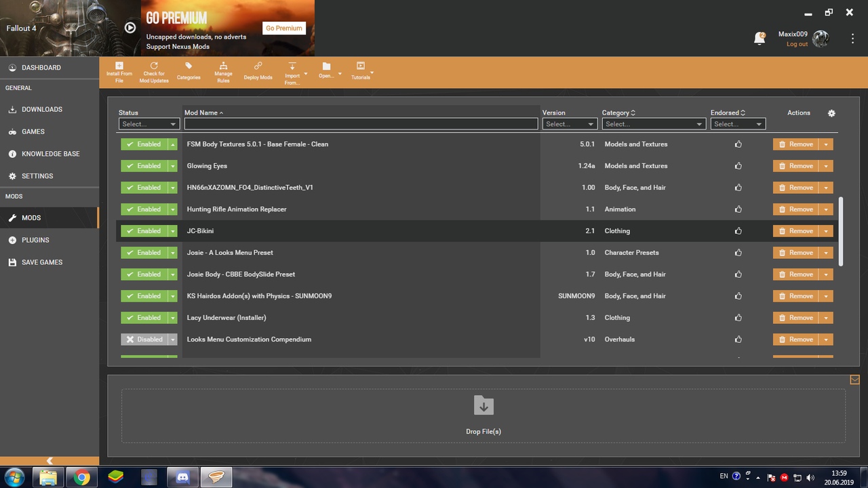The width and height of the screenshot is (868, 488).
Task: Click the user profile avatar
Action: coord(821,39)
